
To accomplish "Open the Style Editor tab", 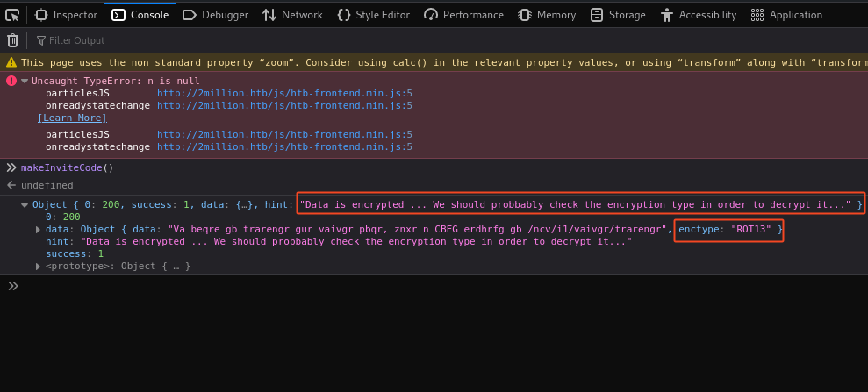I will click(x=374, y=15).
